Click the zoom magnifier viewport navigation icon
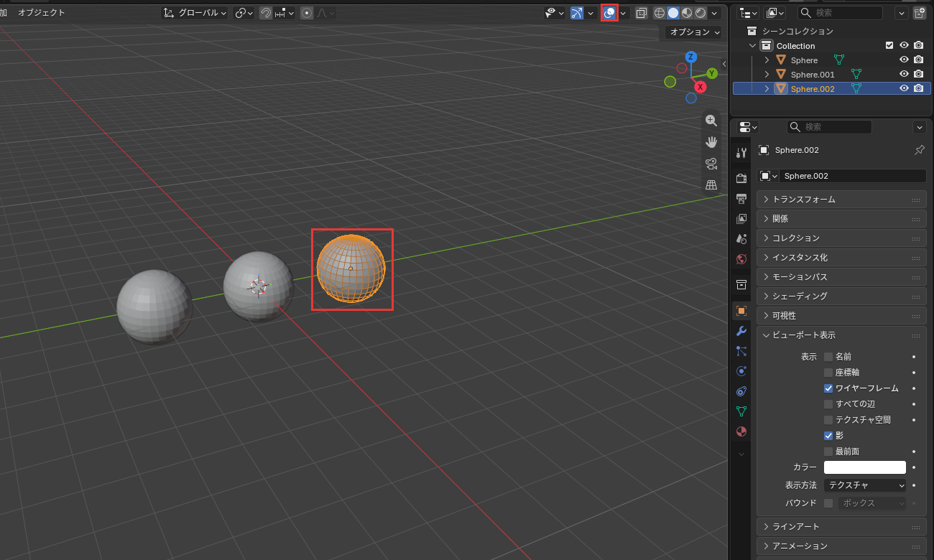 (711, 121)
